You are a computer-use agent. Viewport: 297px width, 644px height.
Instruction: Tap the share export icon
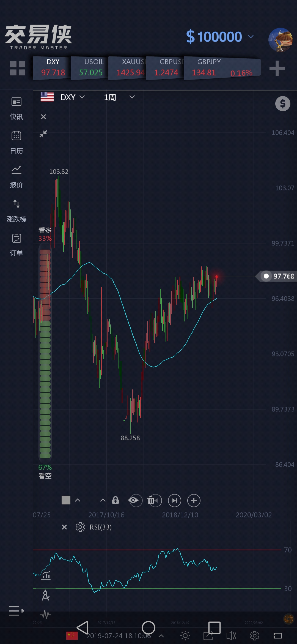208,636
